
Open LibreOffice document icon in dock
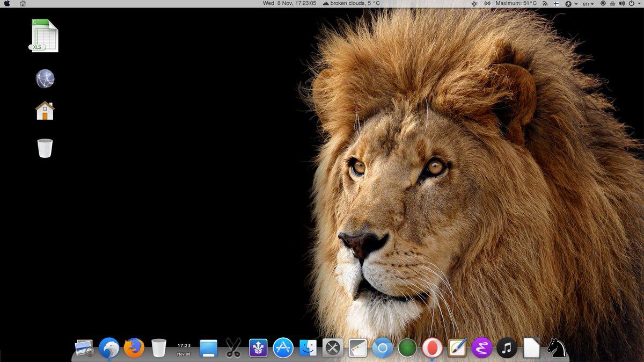[531, 348]
